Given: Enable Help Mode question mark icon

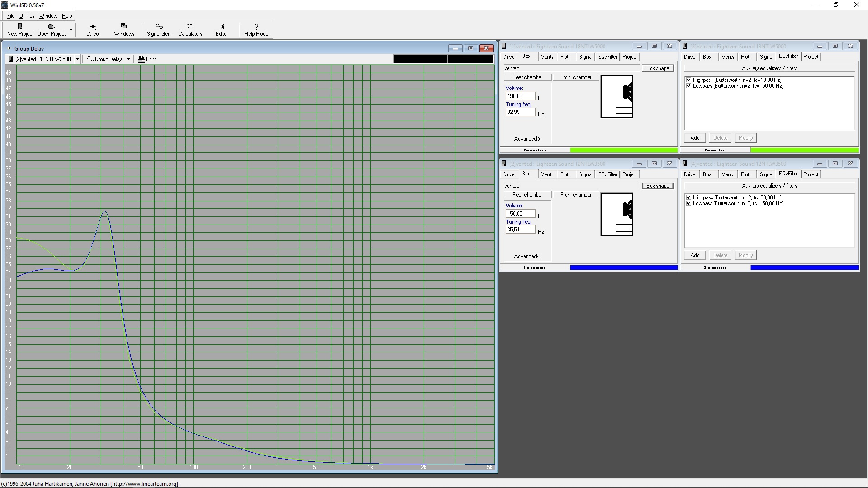Looking at the screenshot, I should pyautogui.click(x=256, y=27).
